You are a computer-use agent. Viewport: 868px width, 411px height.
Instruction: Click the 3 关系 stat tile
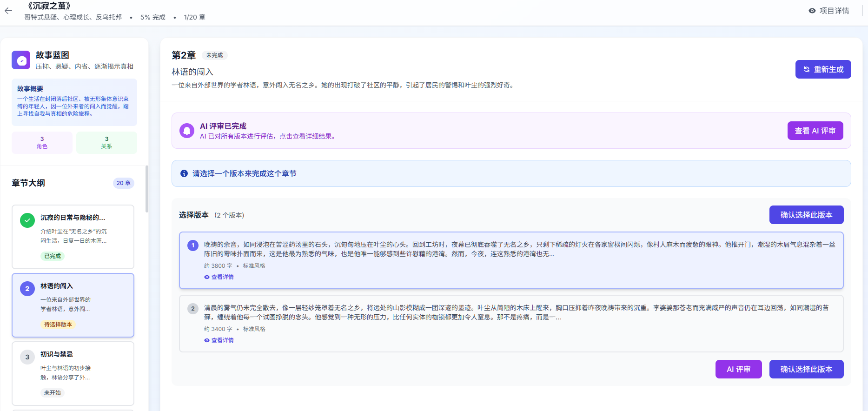[x=106, y=142]
